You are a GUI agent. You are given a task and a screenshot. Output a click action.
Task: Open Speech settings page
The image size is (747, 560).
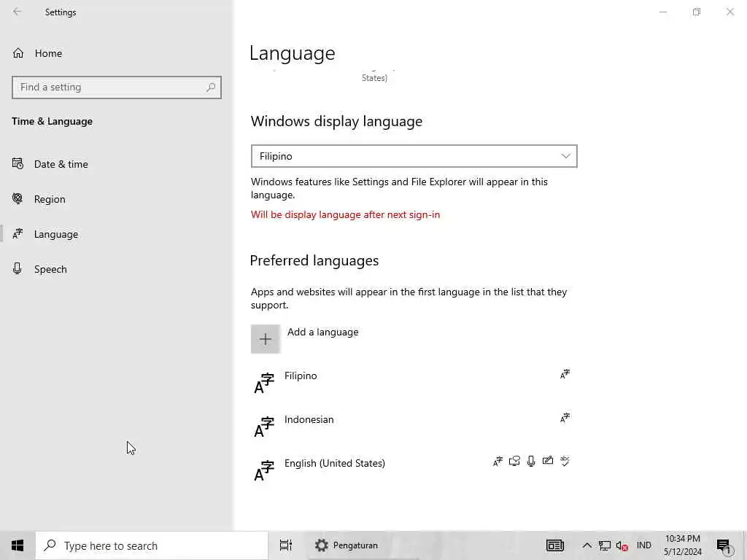click(x=50, y=269)
